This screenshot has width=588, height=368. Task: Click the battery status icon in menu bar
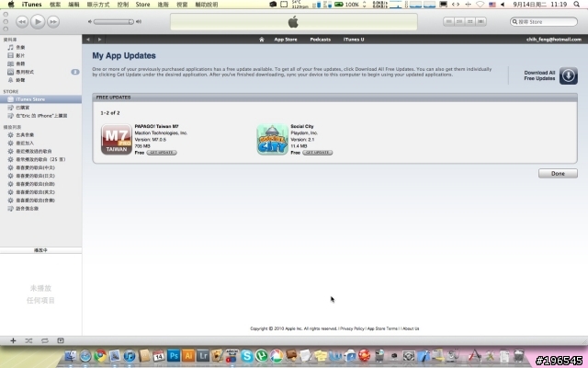point(339,5)
